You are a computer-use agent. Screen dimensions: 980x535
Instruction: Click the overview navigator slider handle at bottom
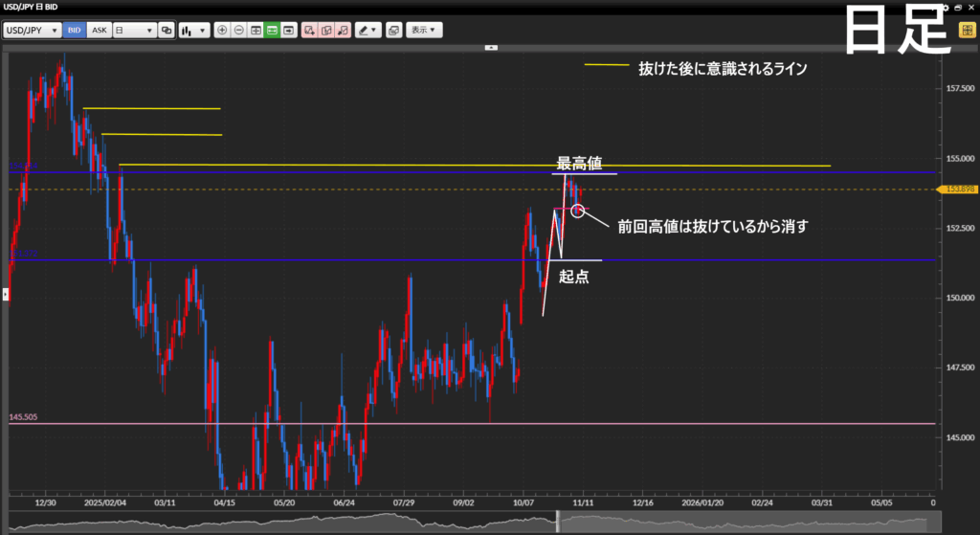[x=557, y=522]
